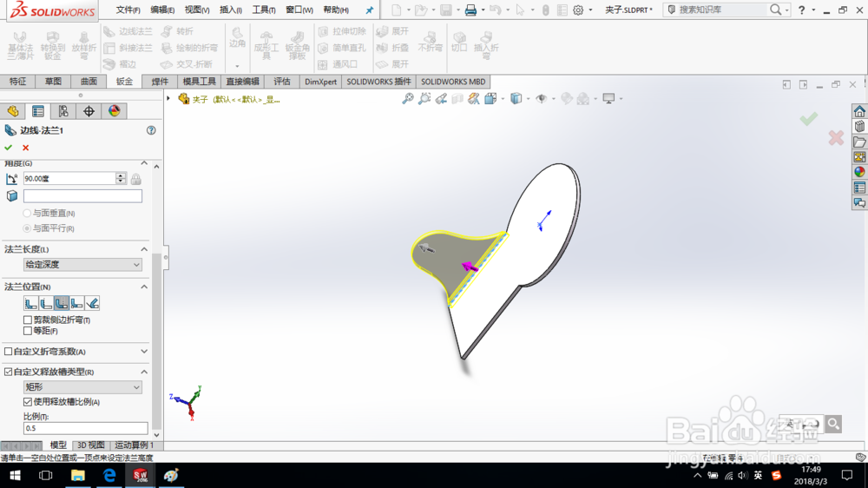Select Bend from Virtual Sharp position
The image size is (868, 488).
pyautogui.click(x=77, y=303)
